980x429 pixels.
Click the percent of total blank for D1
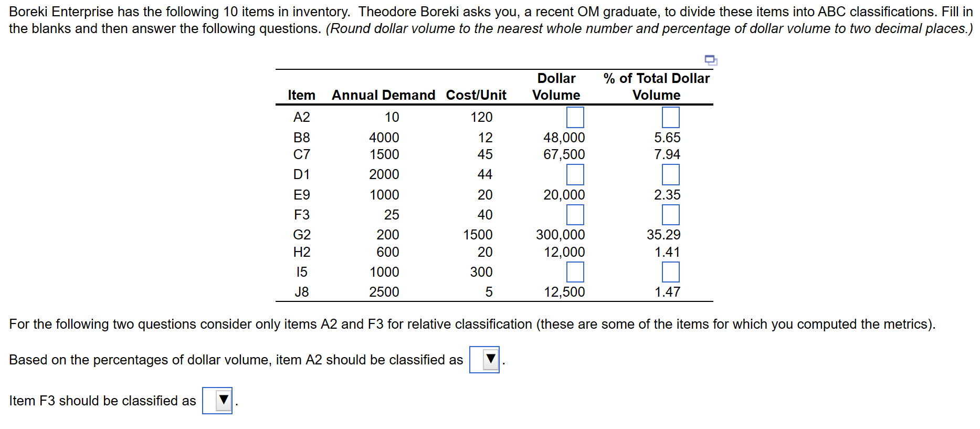671,174
